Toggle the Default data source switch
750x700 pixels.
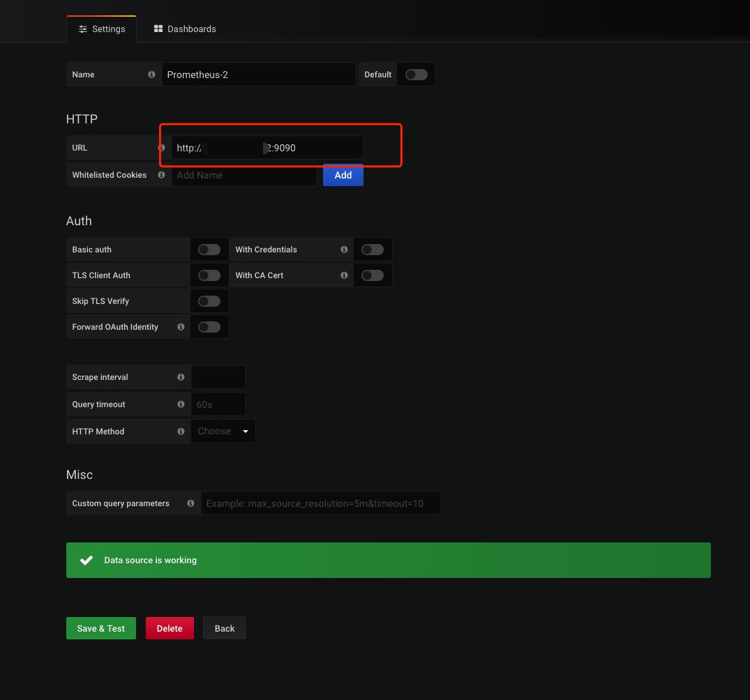point(416,75)
